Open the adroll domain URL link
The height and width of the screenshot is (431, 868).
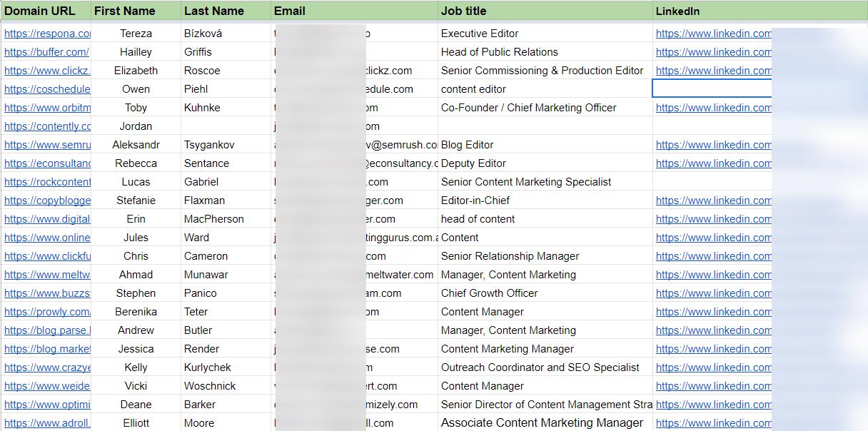point(47,423)
